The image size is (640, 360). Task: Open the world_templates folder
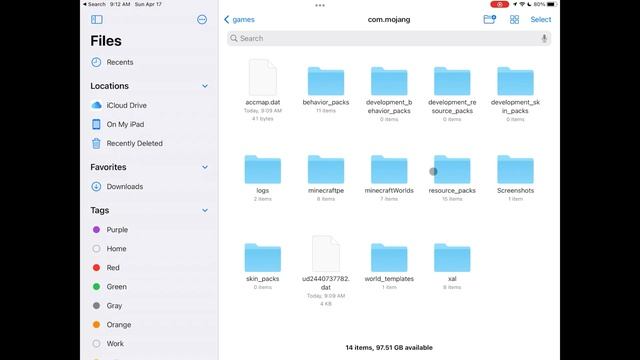[x=389, y=258]
